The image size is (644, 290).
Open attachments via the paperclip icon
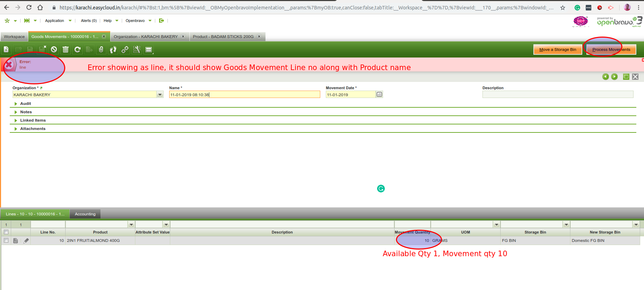click(101, 49)
